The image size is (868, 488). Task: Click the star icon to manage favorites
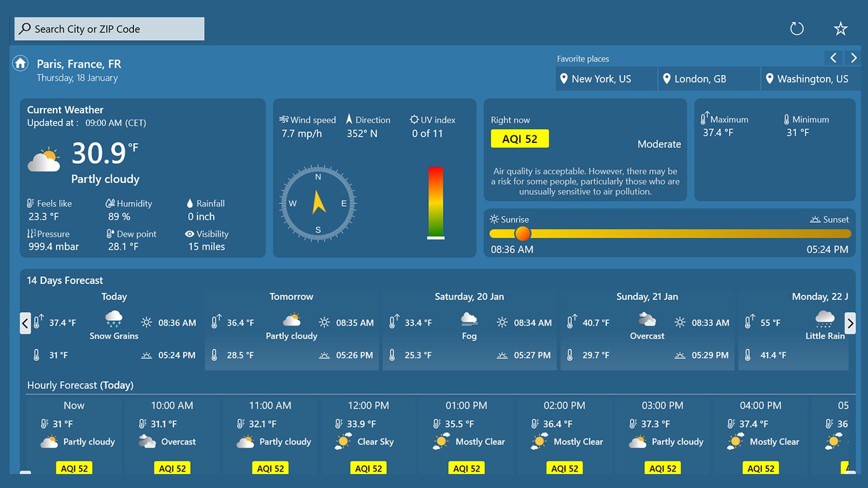click(840, 28)
